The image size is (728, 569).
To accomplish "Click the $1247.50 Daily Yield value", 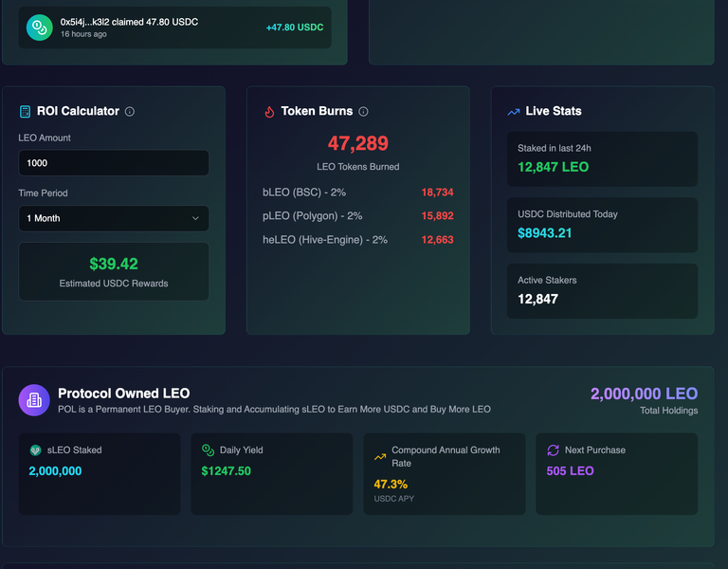I will 227,471.
